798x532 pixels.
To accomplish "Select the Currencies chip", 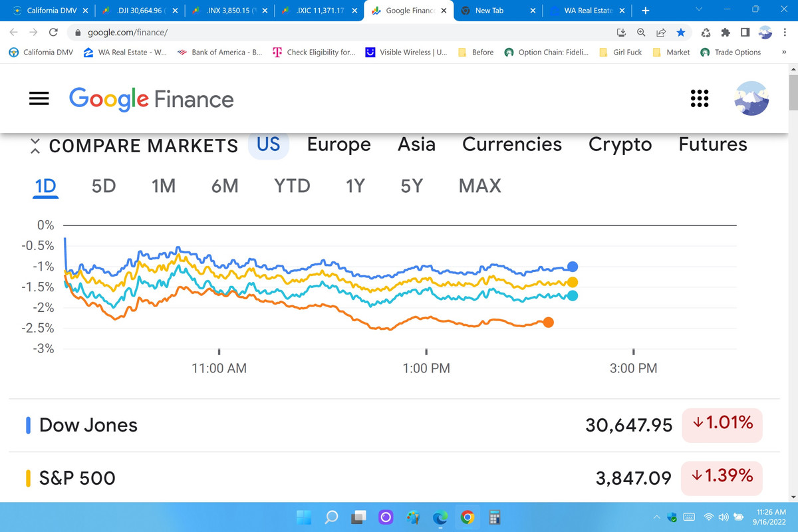I will (x=512, y=144).
